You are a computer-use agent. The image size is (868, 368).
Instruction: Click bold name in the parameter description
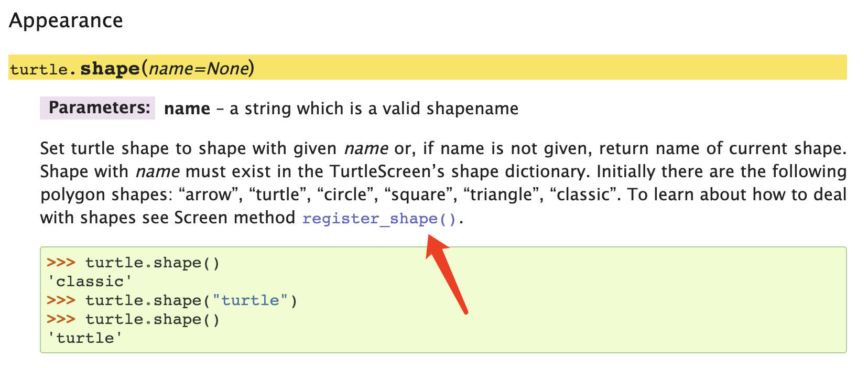187,109
